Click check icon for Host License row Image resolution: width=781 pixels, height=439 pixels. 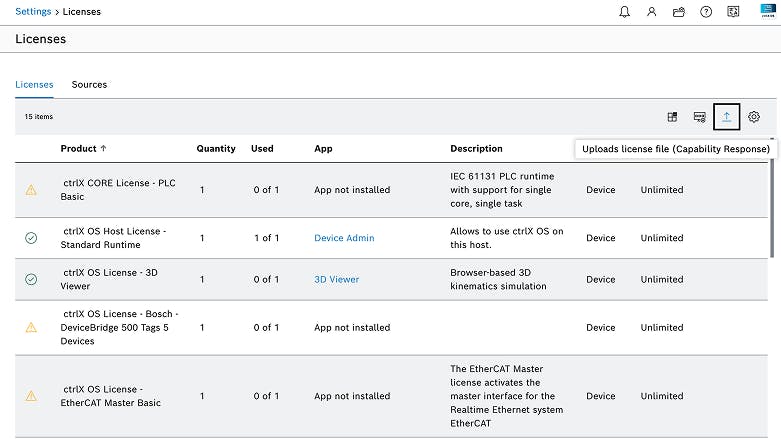31,238
